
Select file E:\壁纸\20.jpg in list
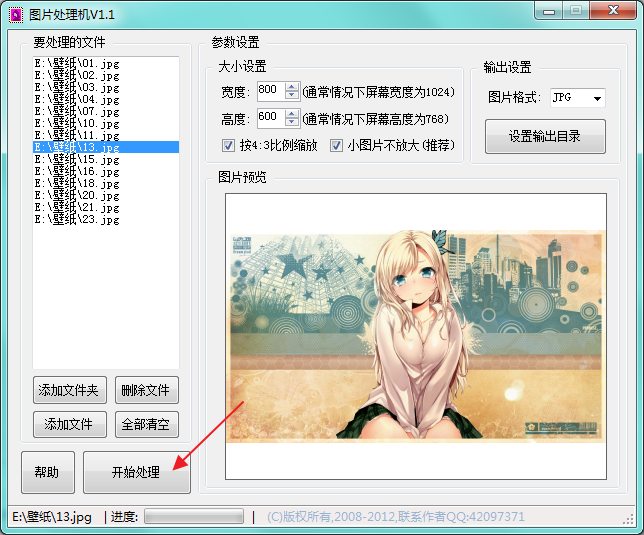click(106, 195)
